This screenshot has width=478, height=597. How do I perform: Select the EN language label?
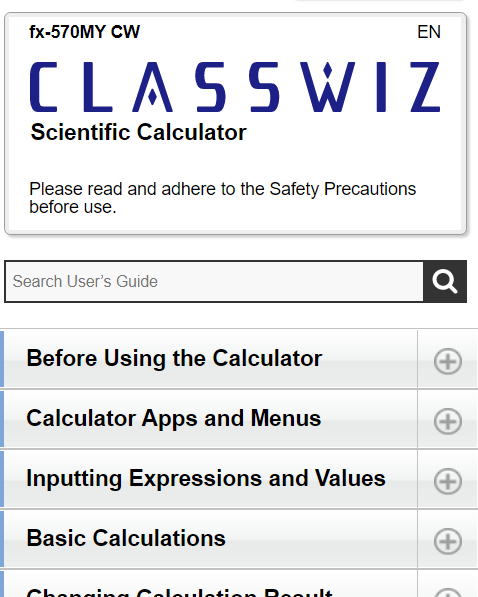click(429, 32)
